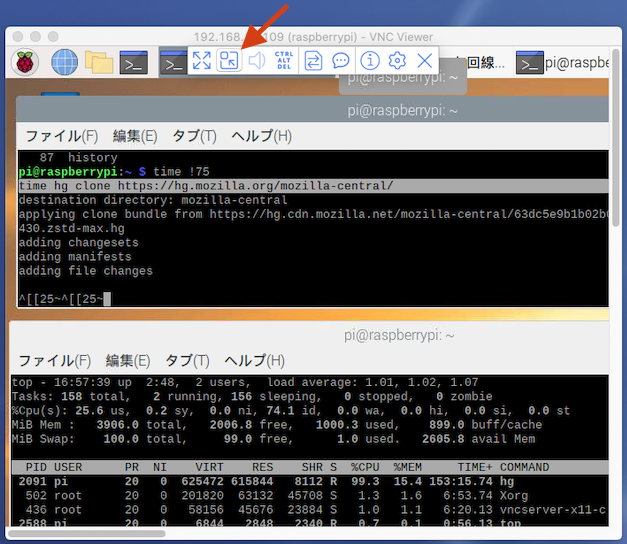Send Ctrl Alt Del to the remote

(284, 61)
